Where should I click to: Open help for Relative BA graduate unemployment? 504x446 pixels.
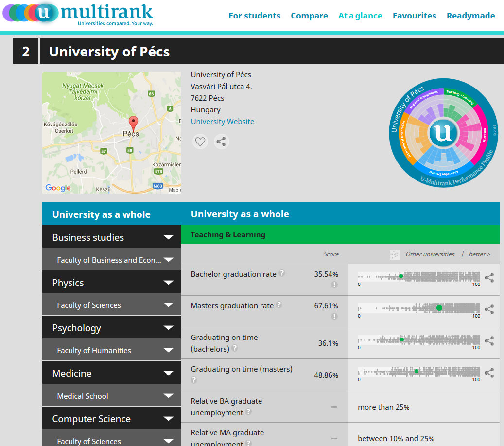pos(248,411)
